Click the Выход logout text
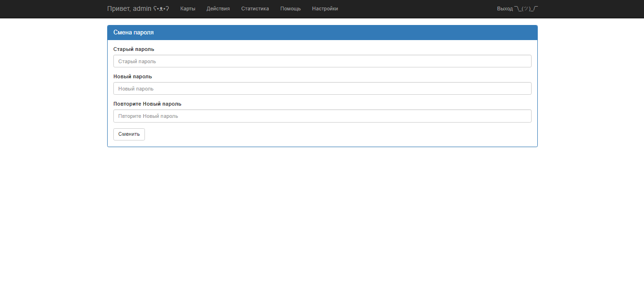The height and width of the screenshot is (281, 644). pos(505,8)
